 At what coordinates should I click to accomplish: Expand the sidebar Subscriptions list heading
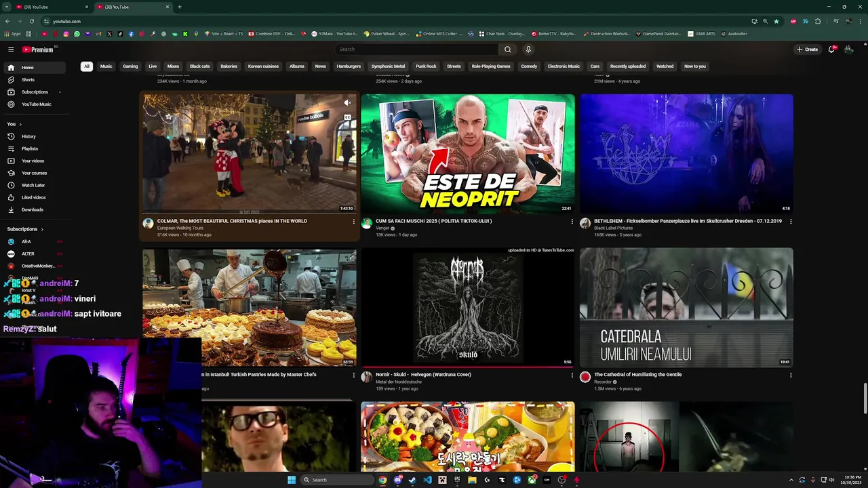tap(25, 229)
